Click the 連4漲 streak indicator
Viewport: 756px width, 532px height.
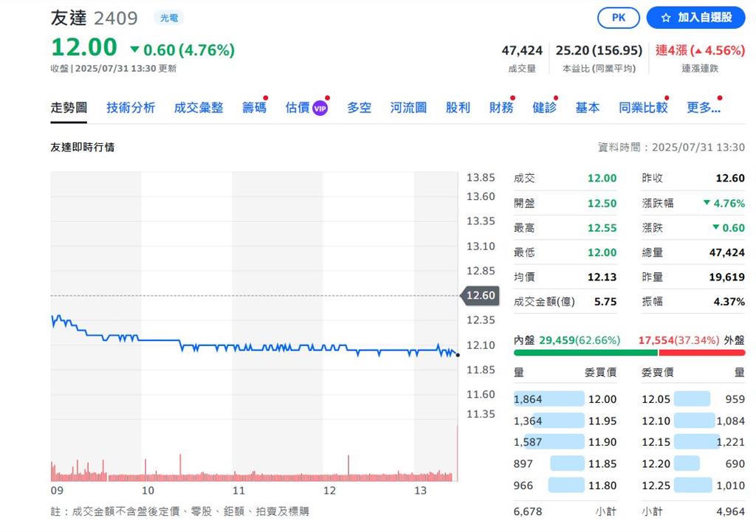pos(700,51)
